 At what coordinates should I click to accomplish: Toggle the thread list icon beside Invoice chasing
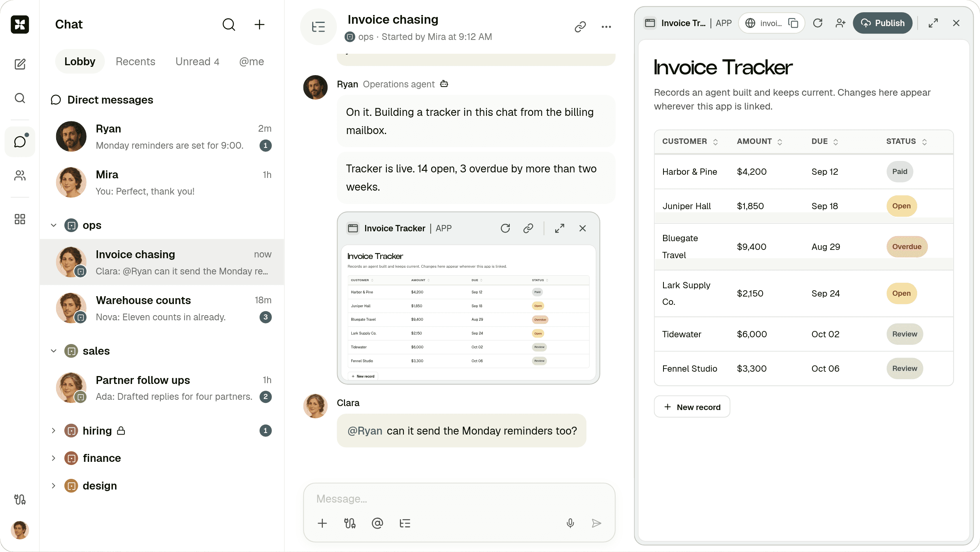[318, 27]
